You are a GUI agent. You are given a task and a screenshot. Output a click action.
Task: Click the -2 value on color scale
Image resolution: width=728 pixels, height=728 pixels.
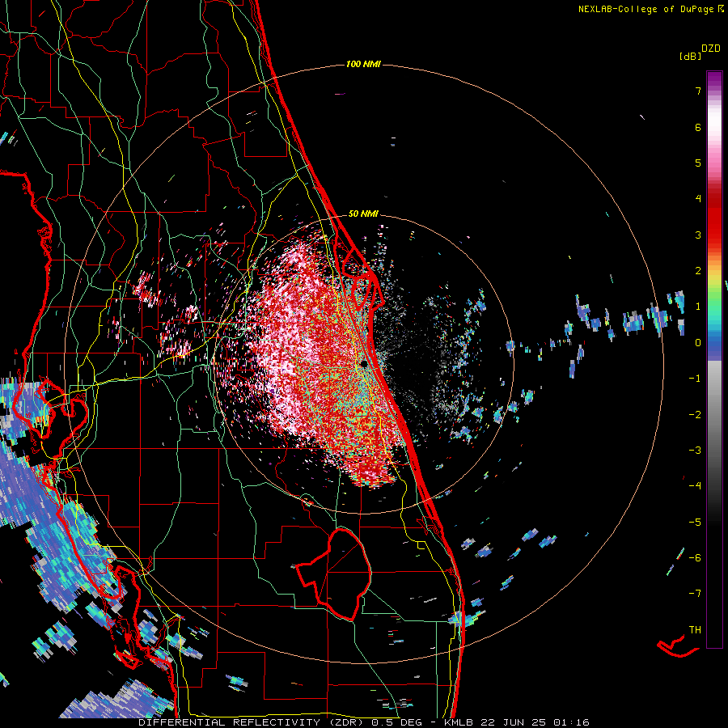coord(695,415)
